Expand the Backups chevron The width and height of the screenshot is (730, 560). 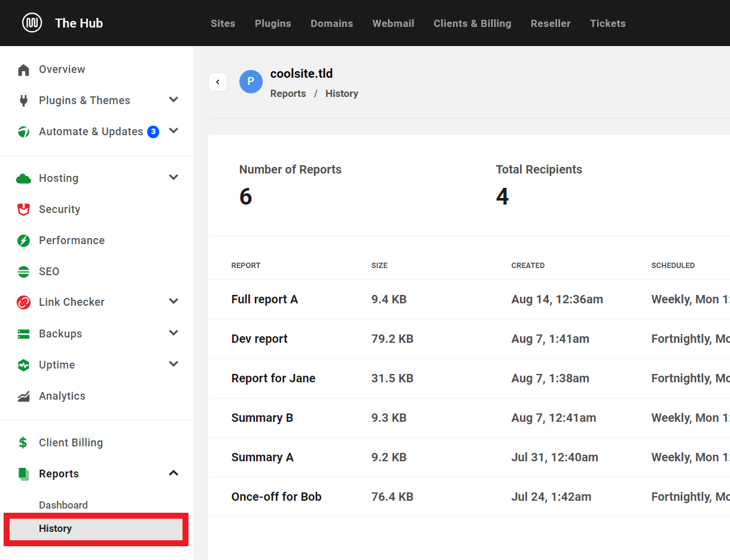click(174, 333)
